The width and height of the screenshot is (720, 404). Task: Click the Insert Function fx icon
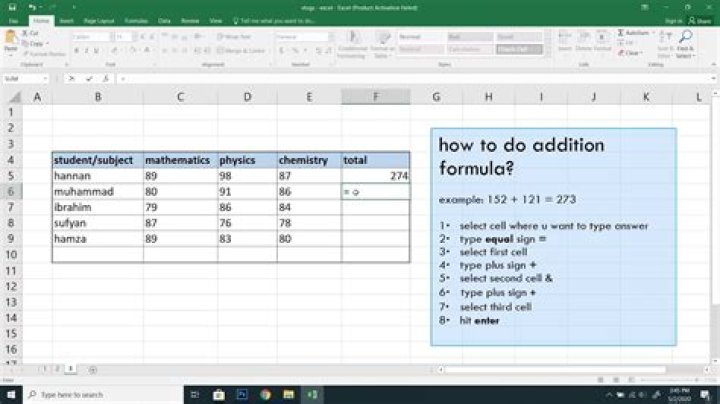tap(106, 78)
